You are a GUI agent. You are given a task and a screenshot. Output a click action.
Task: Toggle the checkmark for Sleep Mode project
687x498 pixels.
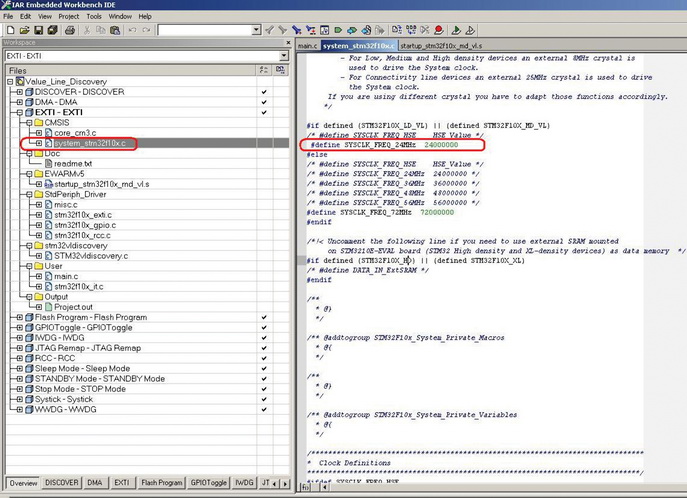264,368
